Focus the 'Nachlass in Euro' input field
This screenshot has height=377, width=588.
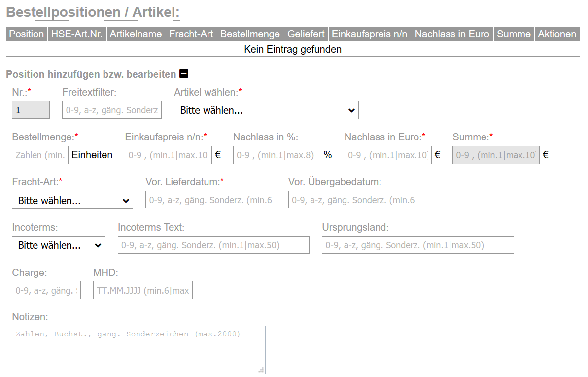tap(388, 155)
